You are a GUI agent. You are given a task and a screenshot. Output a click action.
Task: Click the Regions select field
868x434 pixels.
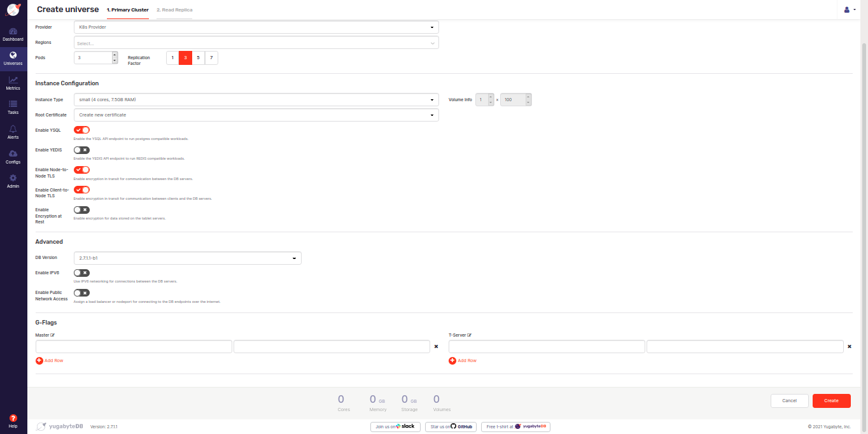(256, 43)
